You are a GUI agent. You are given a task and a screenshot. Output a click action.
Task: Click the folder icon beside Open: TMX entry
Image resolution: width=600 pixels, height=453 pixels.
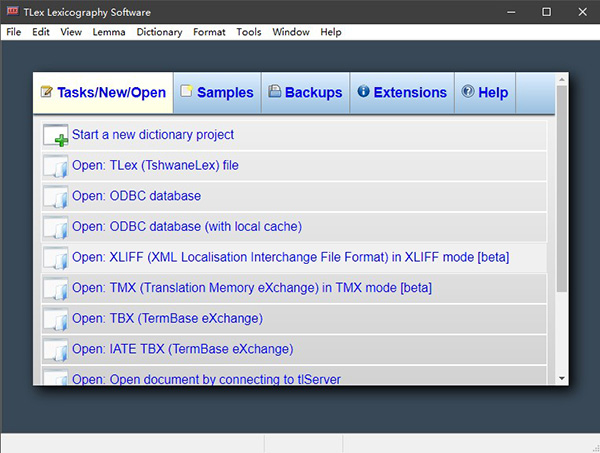(x=55, y=288)
